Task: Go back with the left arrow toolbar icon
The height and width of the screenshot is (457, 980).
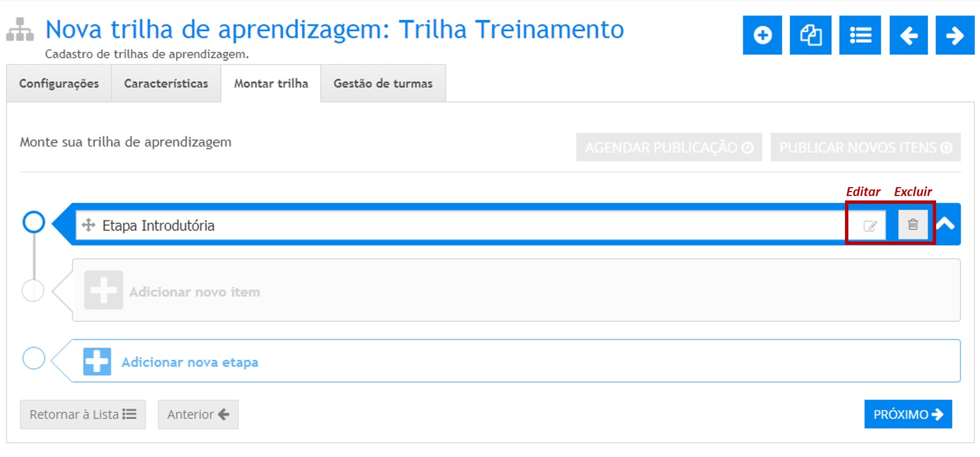Action: click(908, 36)
